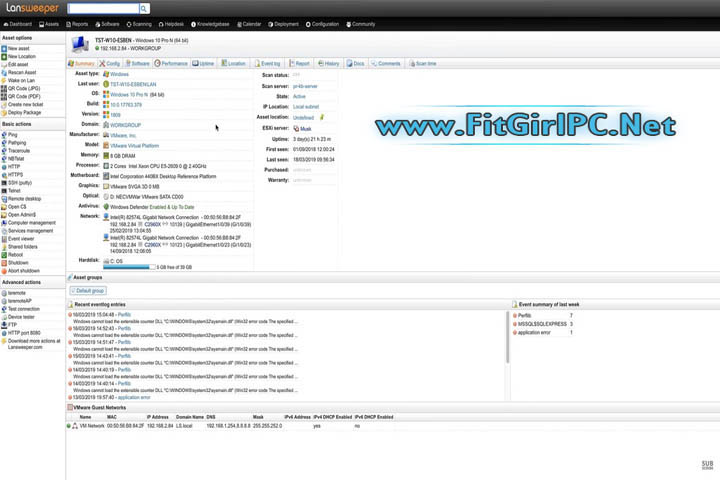
Task: Open the TST-W10-ESBEN\LAN last user link
Action: point(133,84)
